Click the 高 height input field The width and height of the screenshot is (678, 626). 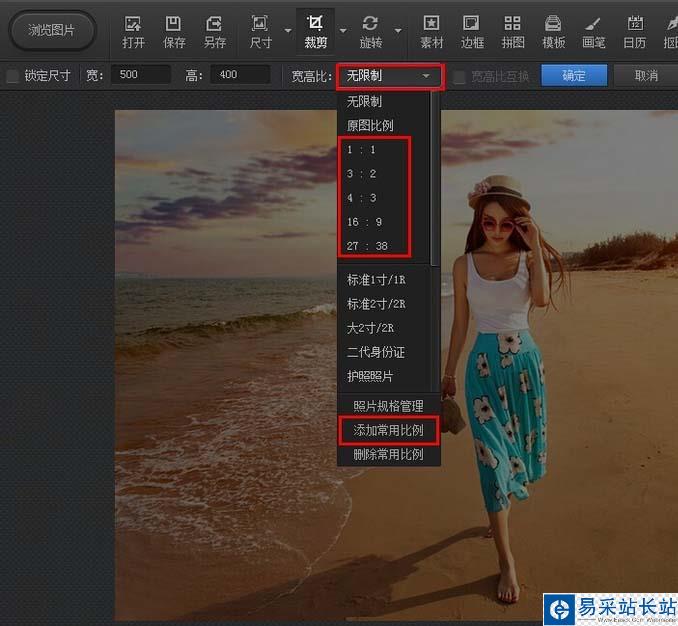240,75
